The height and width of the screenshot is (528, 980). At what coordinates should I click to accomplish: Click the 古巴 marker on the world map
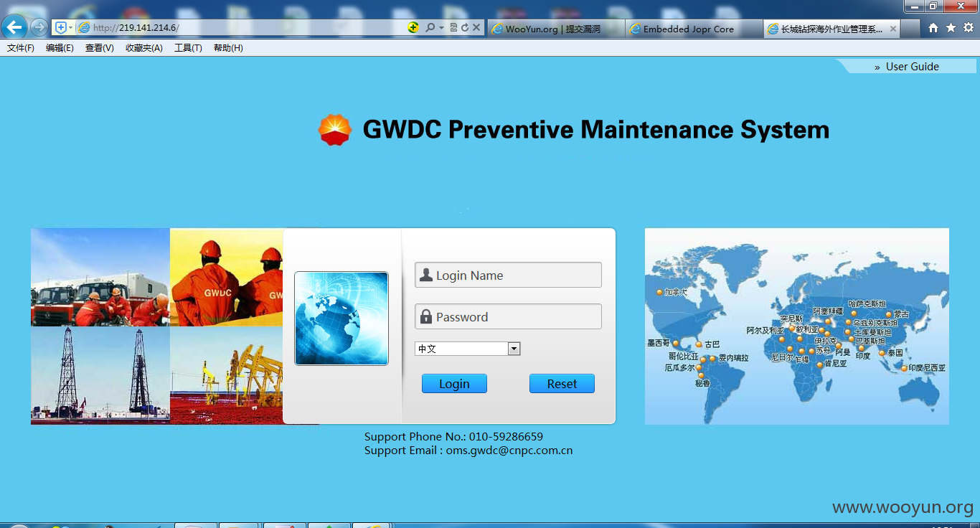(x=699, y=344)
